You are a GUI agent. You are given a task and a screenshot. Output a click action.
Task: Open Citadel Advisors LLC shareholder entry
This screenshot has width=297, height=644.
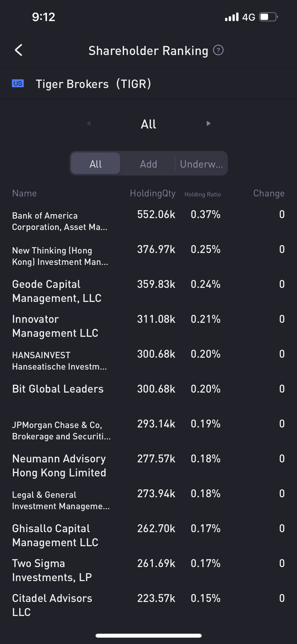pyautogui.click(x=52, y=605)
